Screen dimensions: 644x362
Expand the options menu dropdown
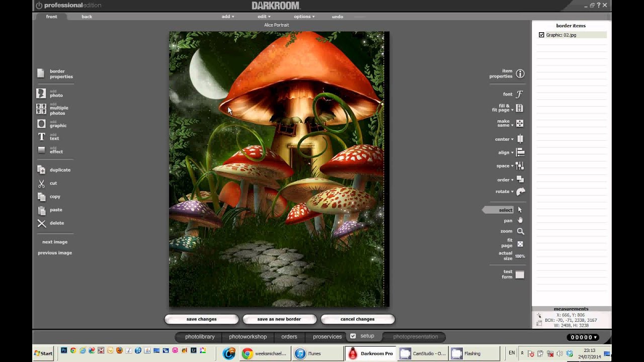click(304, 17)
